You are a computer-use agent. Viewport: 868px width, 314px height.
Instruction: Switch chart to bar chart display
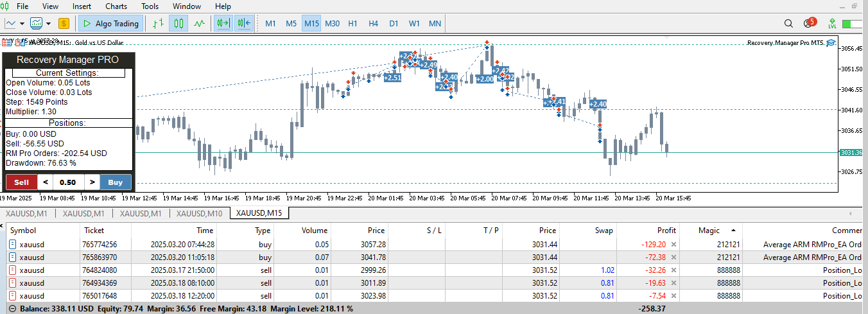pos(158,24)
